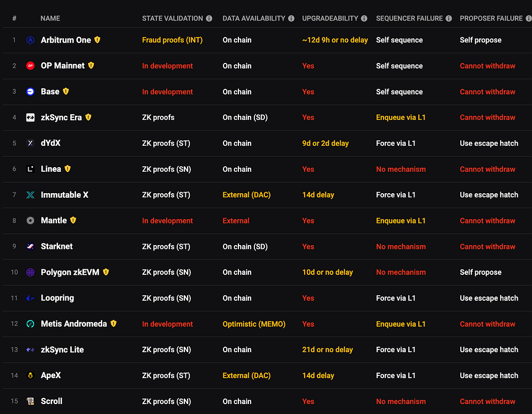Click the yellow shield badge next to Linea
This screenshot has height=414, width=532.
(67, 169)
